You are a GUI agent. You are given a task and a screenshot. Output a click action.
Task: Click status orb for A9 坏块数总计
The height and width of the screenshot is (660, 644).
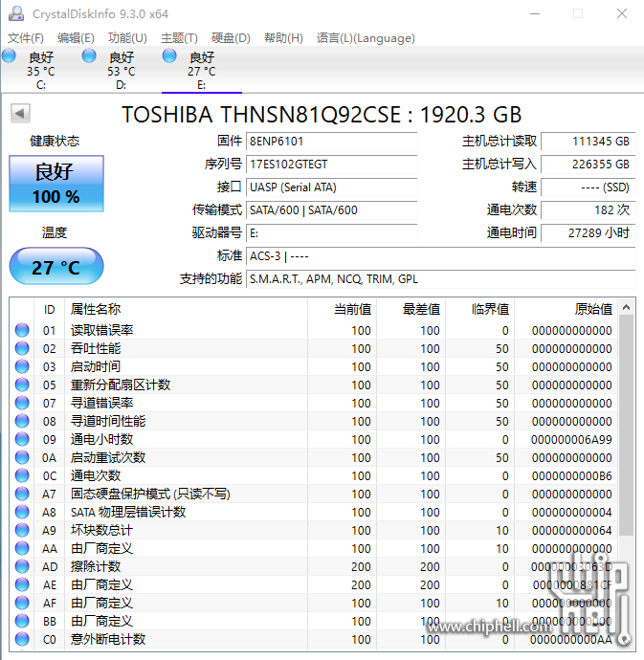point(22,530)
